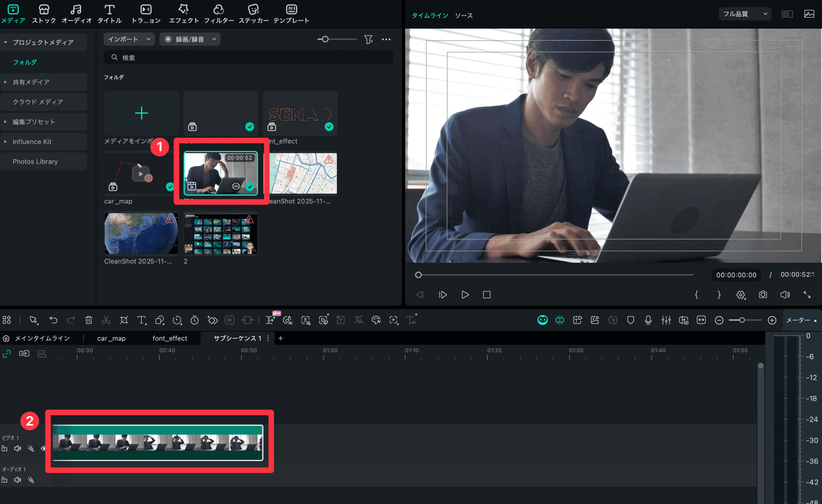
Task: Select the delete trash icon in the toolbar
Action: [x=88, y=320]
